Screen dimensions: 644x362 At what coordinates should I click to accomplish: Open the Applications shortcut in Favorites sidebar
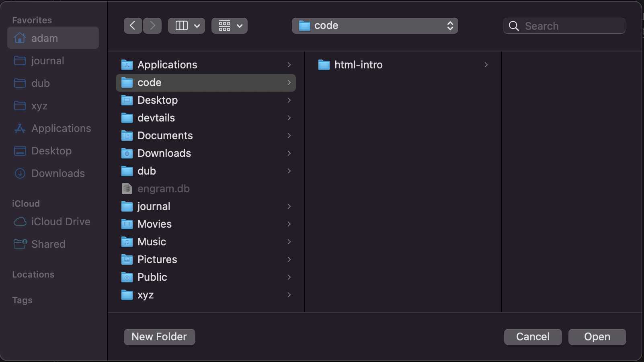point(61,128)
